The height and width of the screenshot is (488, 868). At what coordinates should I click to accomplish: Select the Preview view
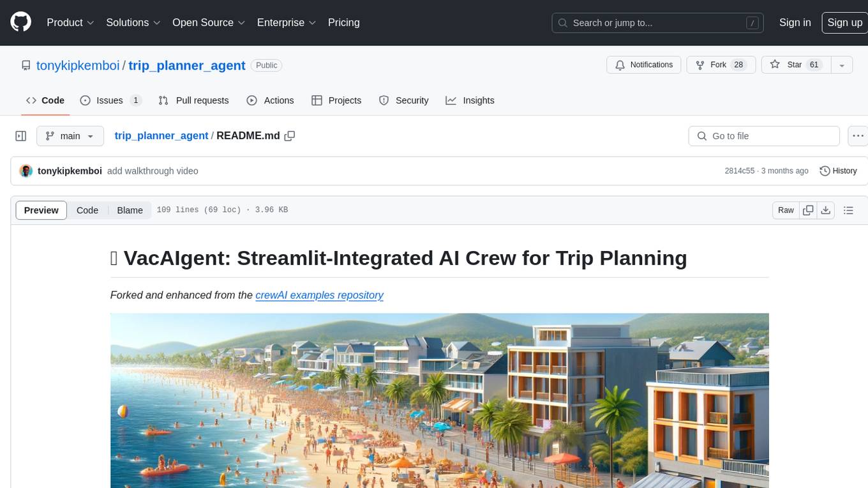click(41, 210)
